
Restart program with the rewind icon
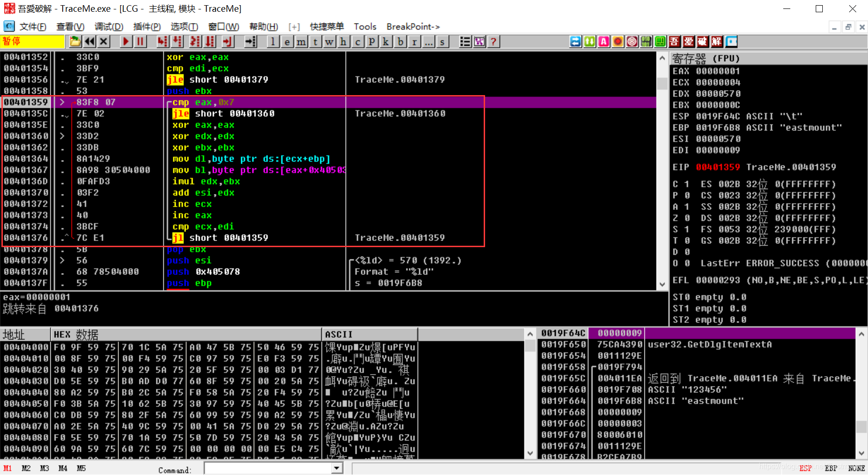(89, 42)
